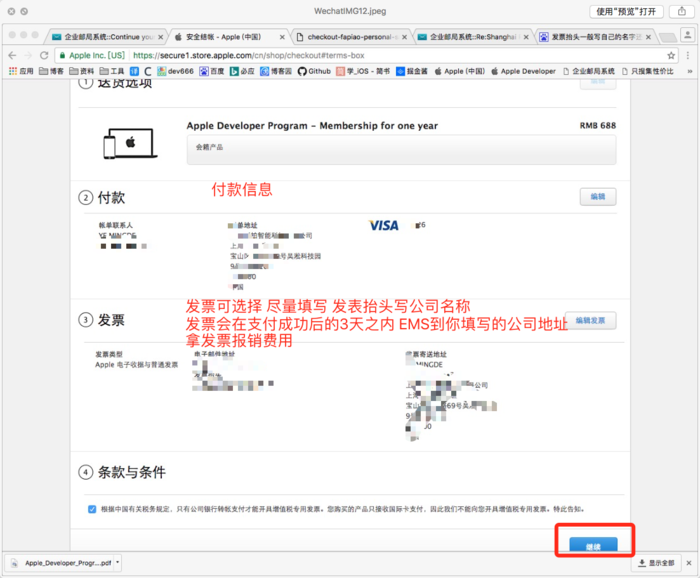This screenshot has width=700, height=578.
Task: Click the VISA card logo
Action: (x=383, y=225)
